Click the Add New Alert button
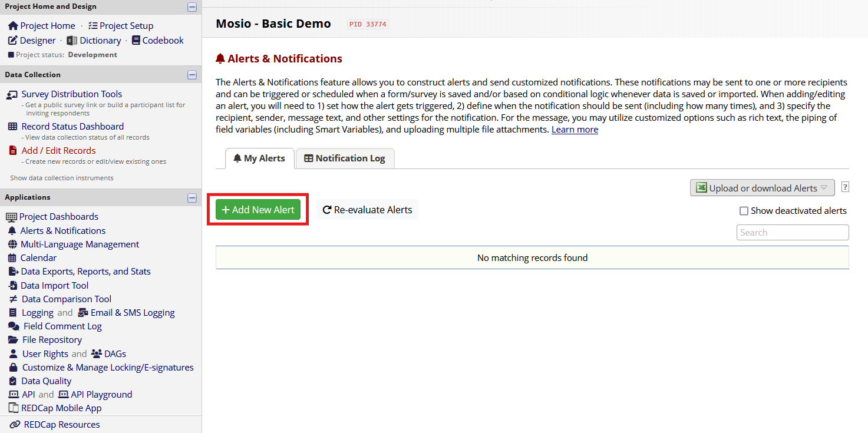The image size is (868, 433). pyautogui.click(x=258, y=210)
